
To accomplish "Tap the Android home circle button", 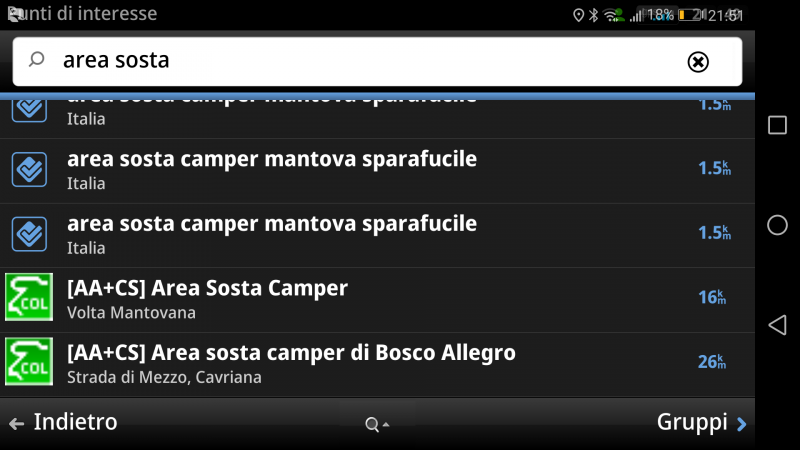I will pos(777,225).
